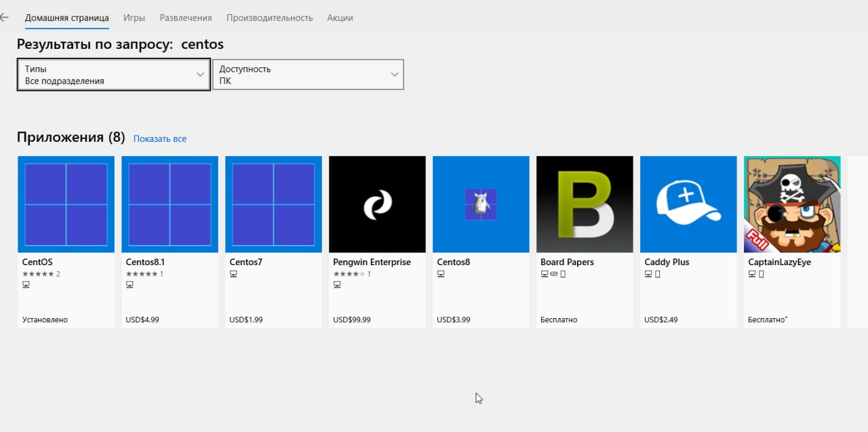Open the Развлечения tab
Viewport: 868px width, 432px height.
186,18
